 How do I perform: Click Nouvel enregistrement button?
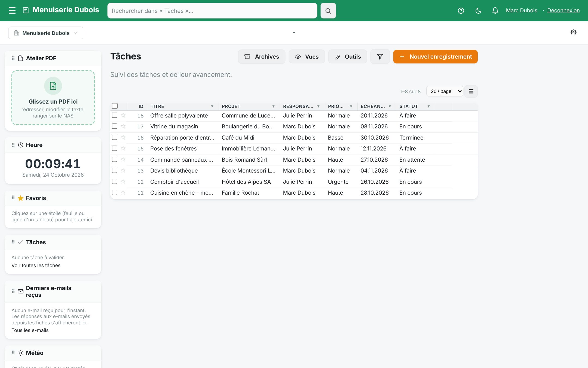pos(435,56)
